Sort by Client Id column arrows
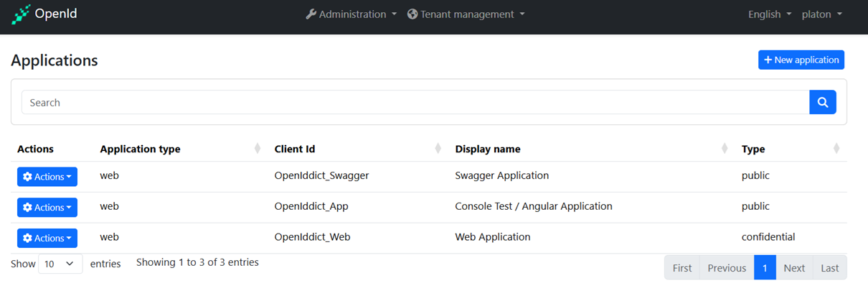 (x=438, y=149)
